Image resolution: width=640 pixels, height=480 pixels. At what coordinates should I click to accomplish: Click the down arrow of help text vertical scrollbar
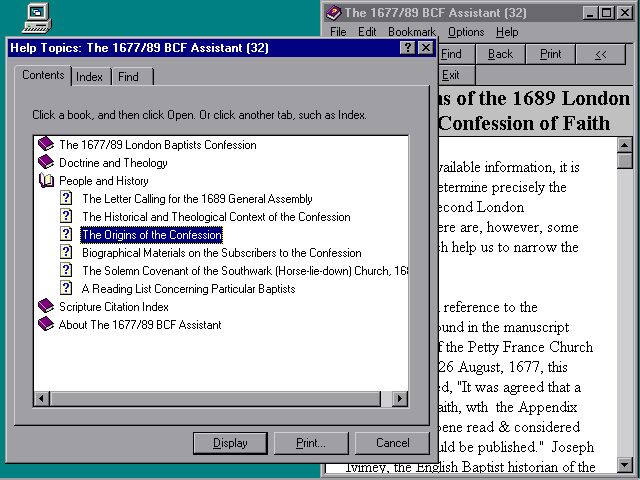point(625,464)
